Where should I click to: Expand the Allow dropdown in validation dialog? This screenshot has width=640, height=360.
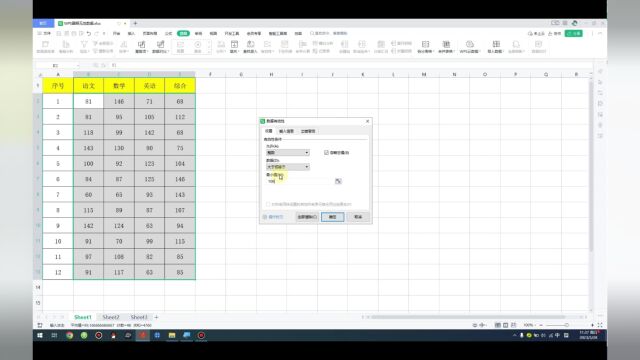(288, 153)
